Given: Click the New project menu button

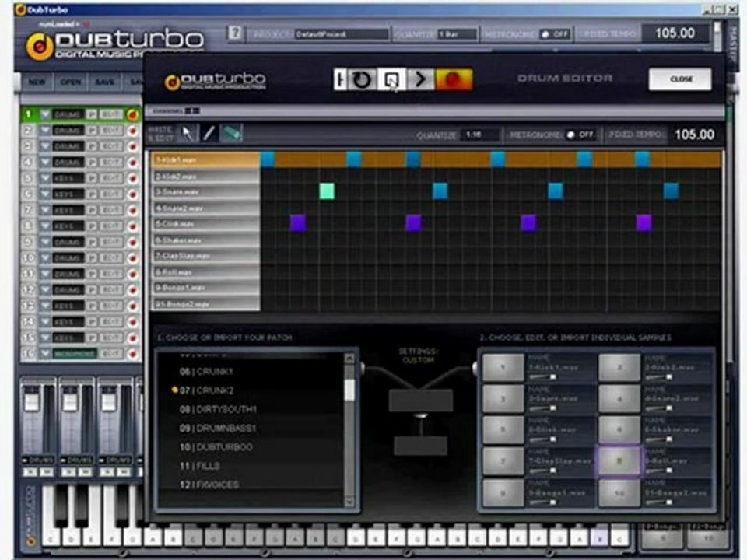Looking at the screenshot, I should (x=37, y=82).
